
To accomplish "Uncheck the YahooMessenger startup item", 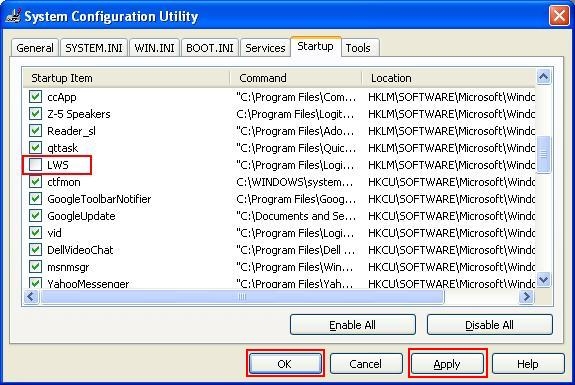I will coord(35,283).
